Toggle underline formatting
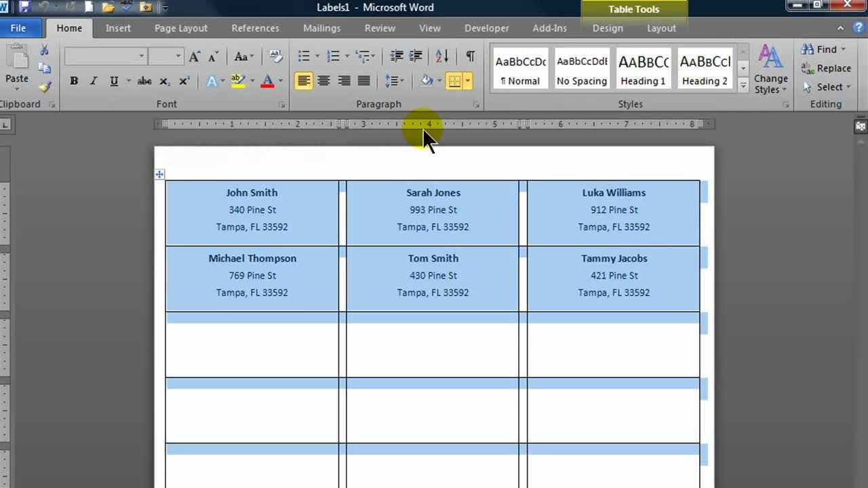868x488 pixels. click(x=114, y=81)
